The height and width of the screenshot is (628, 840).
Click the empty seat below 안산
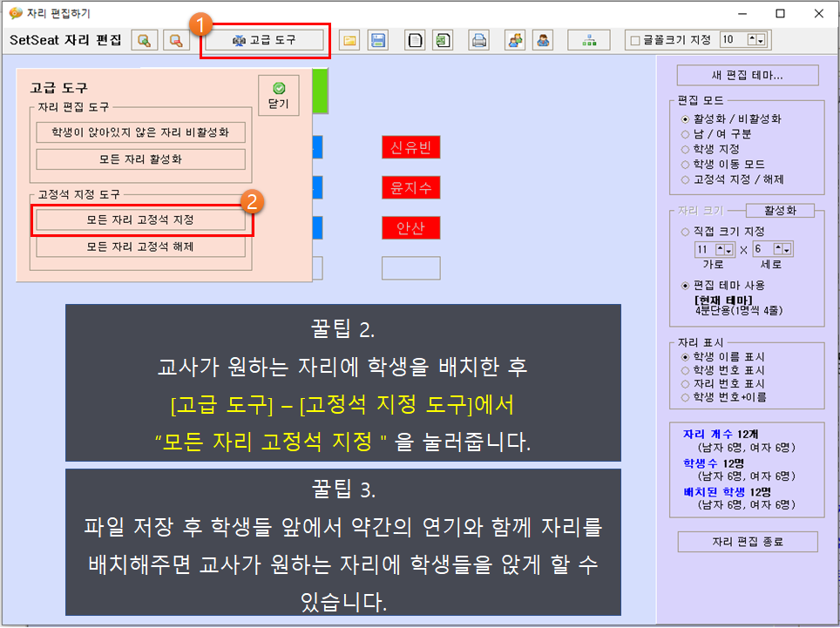411,268
